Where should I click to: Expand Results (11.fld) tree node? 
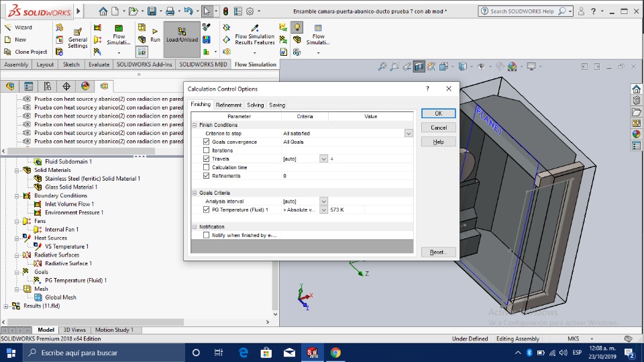pos(6,306)
